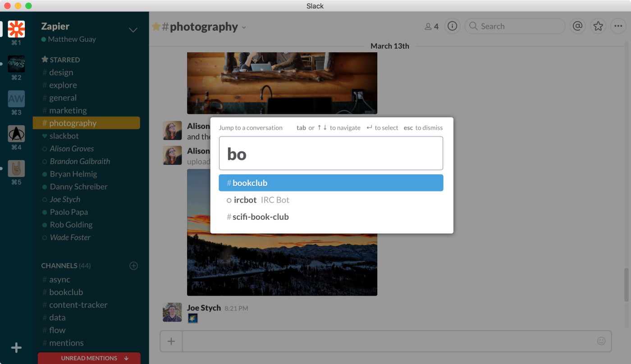Viewport: 631px width, 364px height.
Task: Open Danny Schreiber direct message
Action: coord(74,187)
